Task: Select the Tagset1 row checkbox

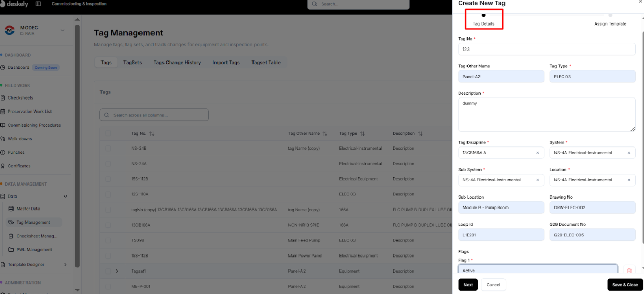Action: point(108,271)
